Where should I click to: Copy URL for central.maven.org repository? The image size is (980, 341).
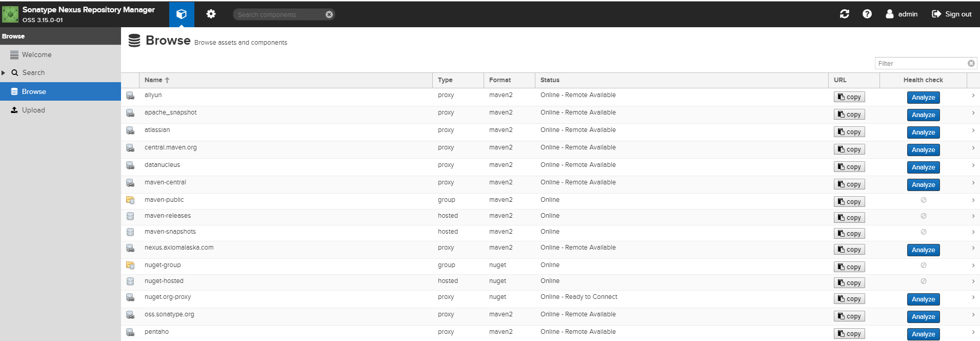coord(849,149)
